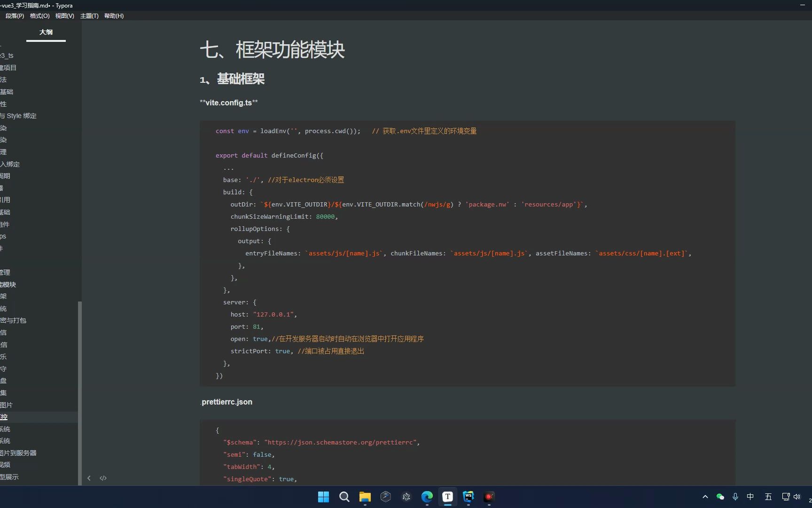Open WPS Office from the taskbar
812x508 pixels.
(468, 497)
